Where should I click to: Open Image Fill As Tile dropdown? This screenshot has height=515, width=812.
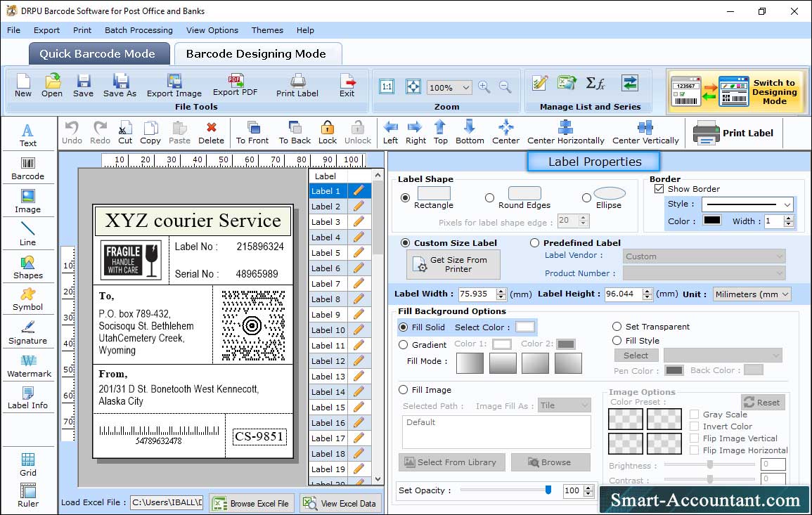565,405
